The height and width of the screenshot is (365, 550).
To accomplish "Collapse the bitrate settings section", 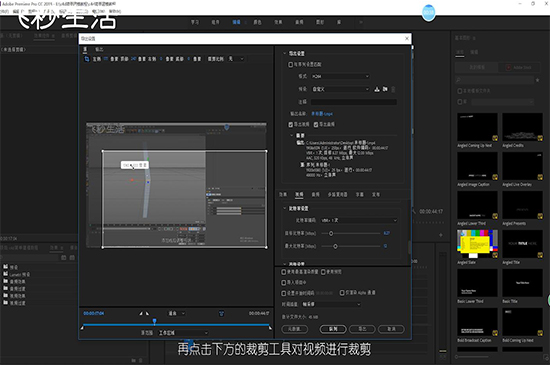I will pos(284,208).
